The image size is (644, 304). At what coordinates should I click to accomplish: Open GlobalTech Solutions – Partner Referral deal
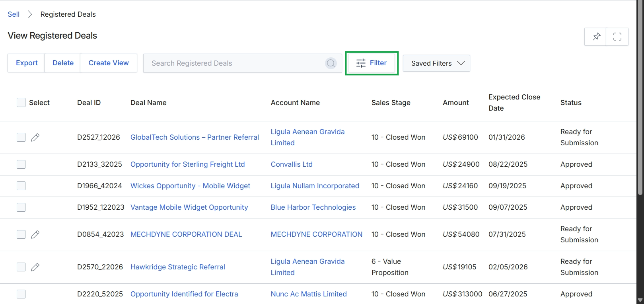click(x=195, y=137)
